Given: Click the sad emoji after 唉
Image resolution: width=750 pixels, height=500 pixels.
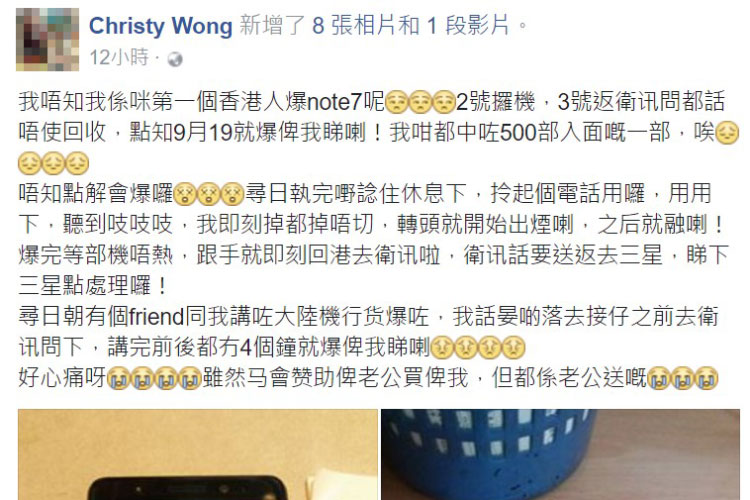Looking at the screenshot, I should [x=727, y=133].
